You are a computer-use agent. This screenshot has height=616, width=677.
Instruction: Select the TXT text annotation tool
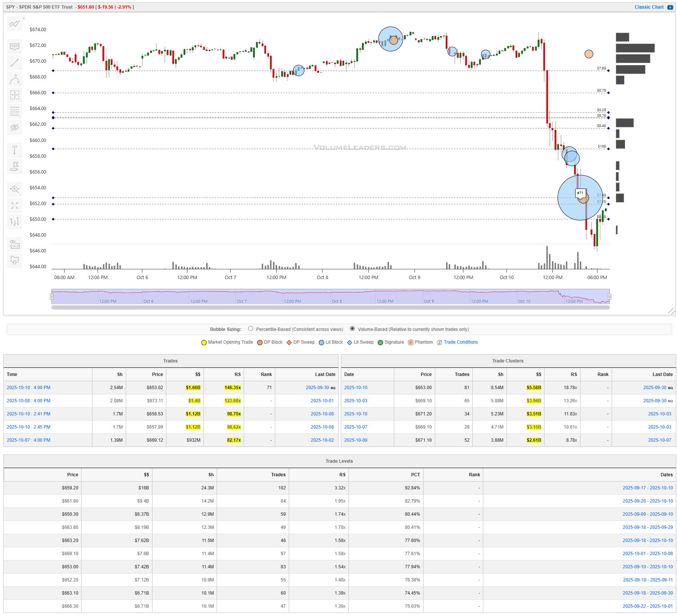point(15,47)
